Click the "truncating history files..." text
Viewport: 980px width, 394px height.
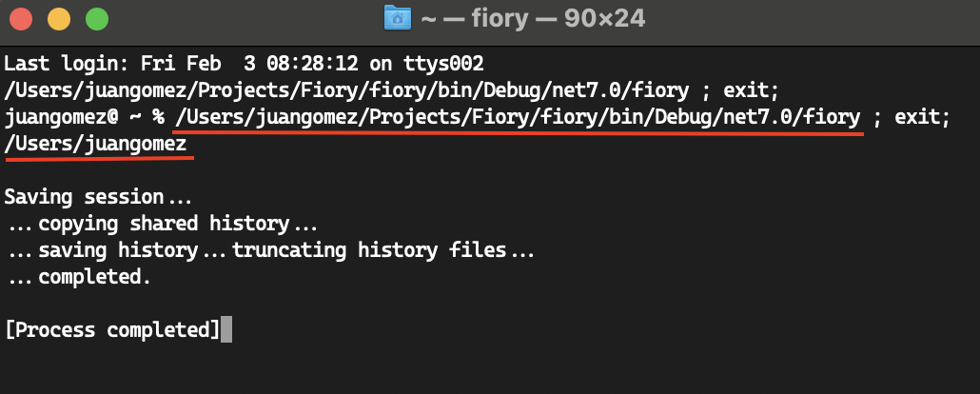(383, 251)
